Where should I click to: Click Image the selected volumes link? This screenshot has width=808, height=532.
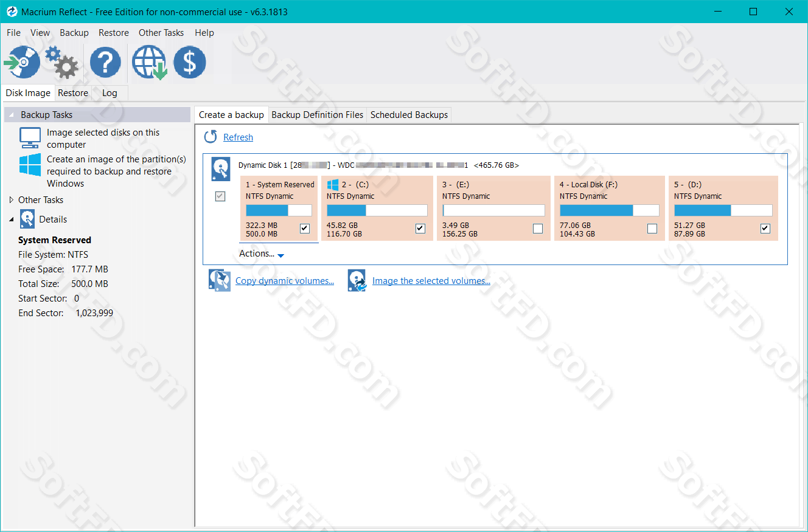tap(431, 281)
